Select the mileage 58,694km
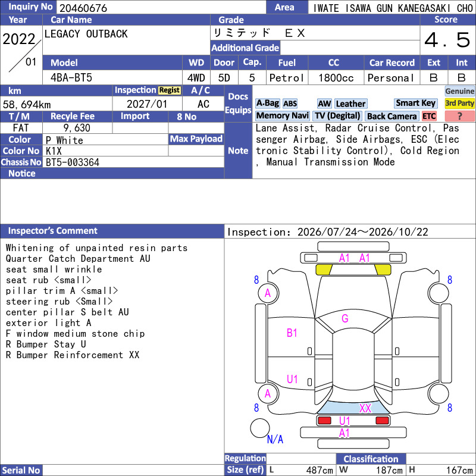The image size is (476, 476). (x=27, y=105)
